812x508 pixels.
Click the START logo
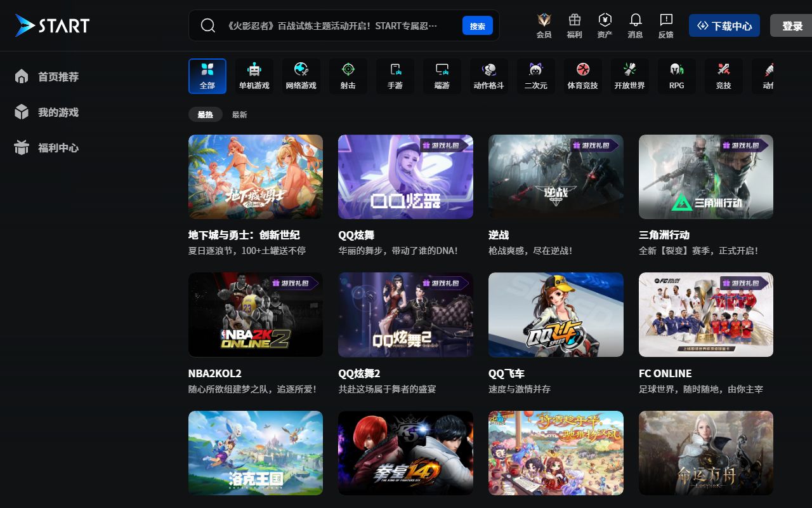click(53, 25)
